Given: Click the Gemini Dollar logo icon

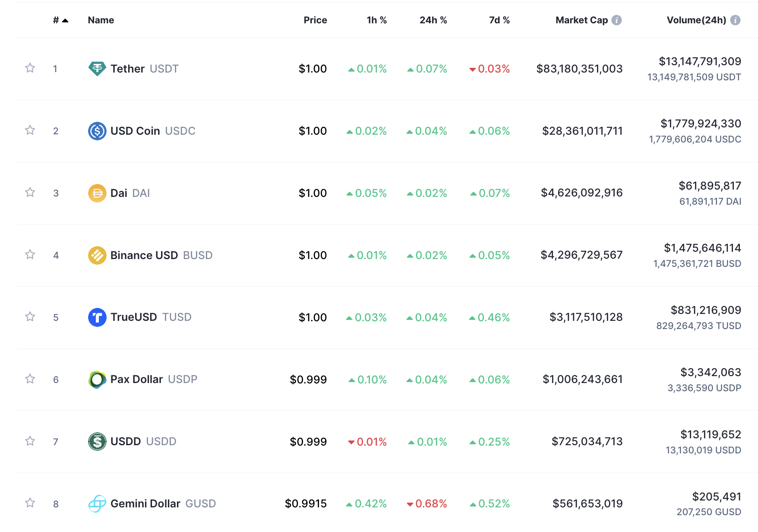Looking at the screenshot, I should pos(97,503).
